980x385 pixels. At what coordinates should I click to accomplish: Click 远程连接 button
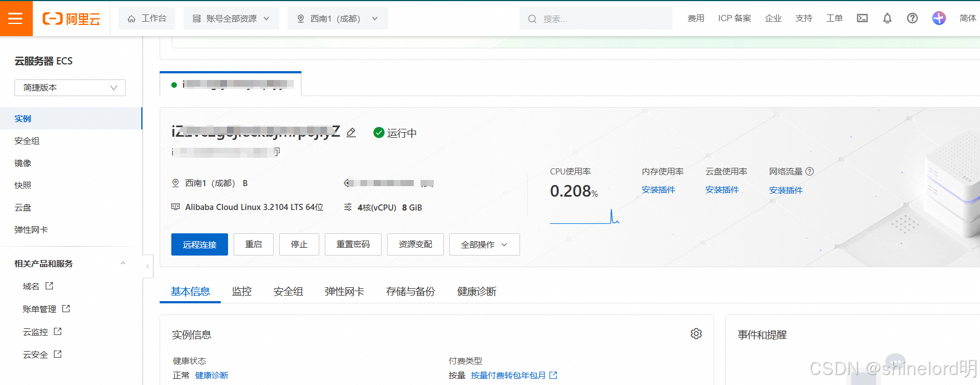pos(200,244)
